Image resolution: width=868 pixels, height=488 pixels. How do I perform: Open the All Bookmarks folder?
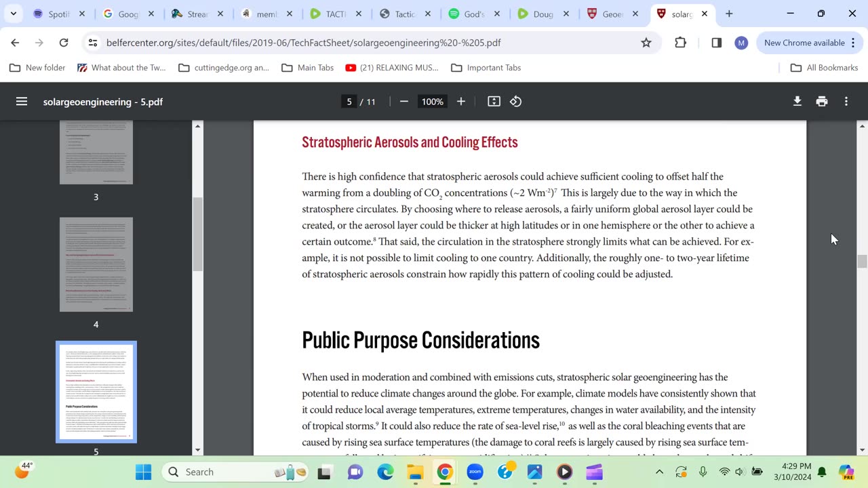[825, 68]
